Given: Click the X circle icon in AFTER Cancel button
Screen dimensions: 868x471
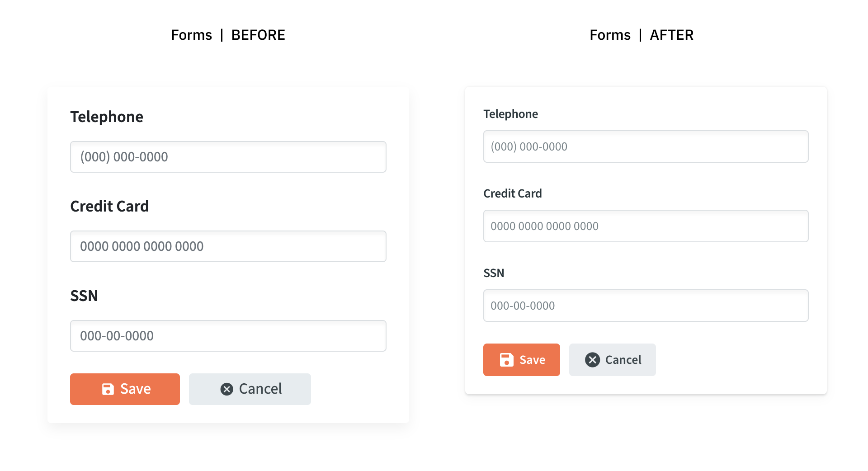Looking at the screenshot, I should (593, 360).
